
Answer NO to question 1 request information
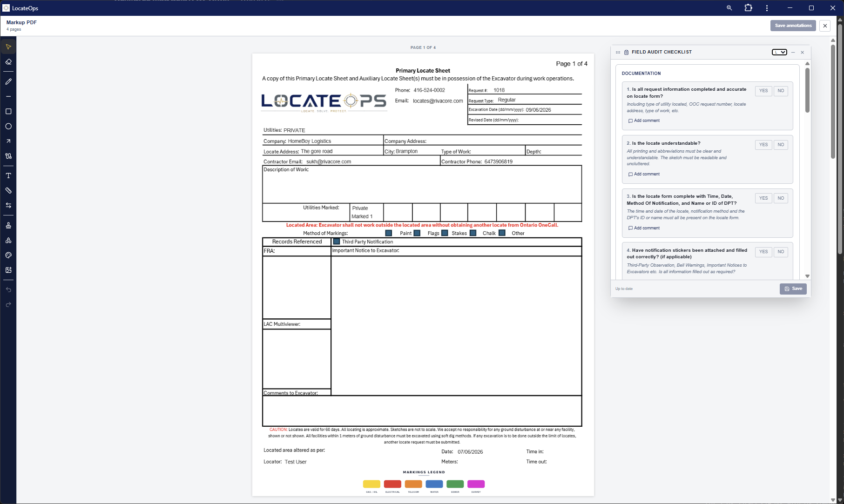(x=781, y=91)
